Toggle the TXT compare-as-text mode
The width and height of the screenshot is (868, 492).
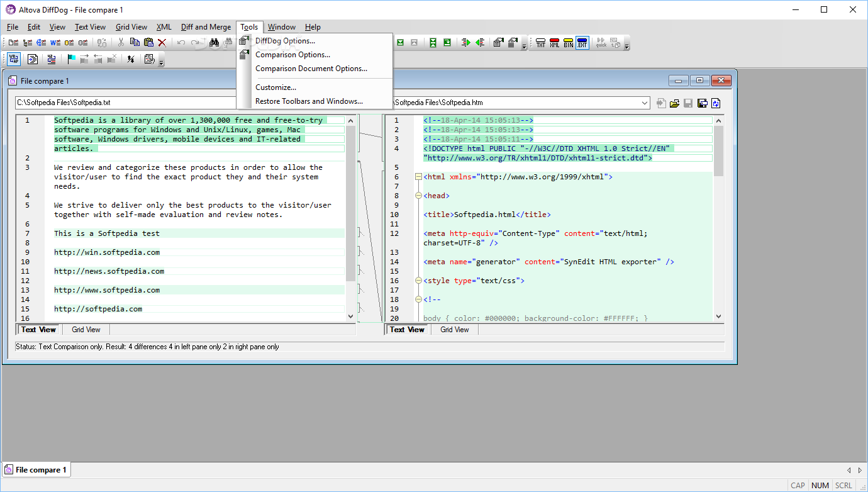540,43
